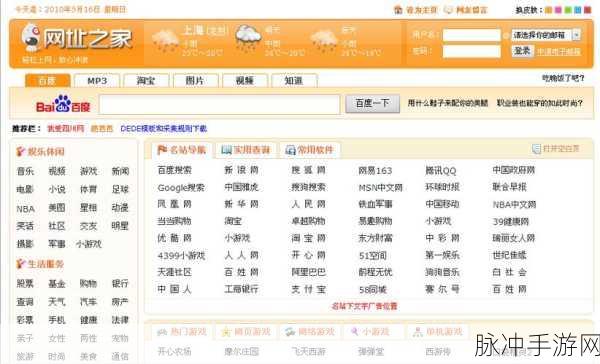Viewport: 600px width, 364px height.
Task: Open the 39健康网 site link
Action: click(510, 221)
